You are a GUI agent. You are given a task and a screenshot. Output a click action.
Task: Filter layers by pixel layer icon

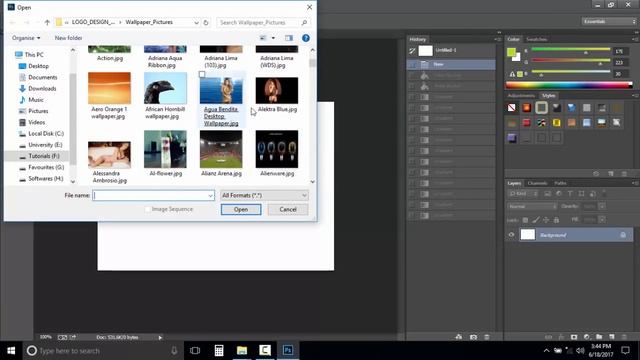(x=547, y=193)
